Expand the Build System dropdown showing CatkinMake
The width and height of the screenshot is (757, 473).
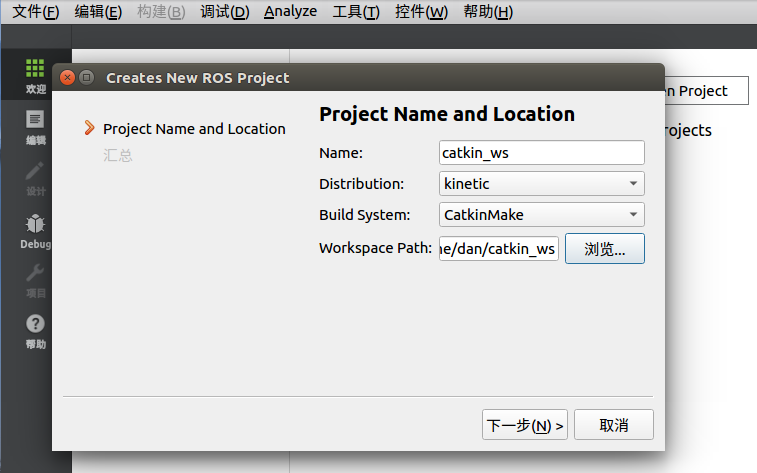pos(542,215)
